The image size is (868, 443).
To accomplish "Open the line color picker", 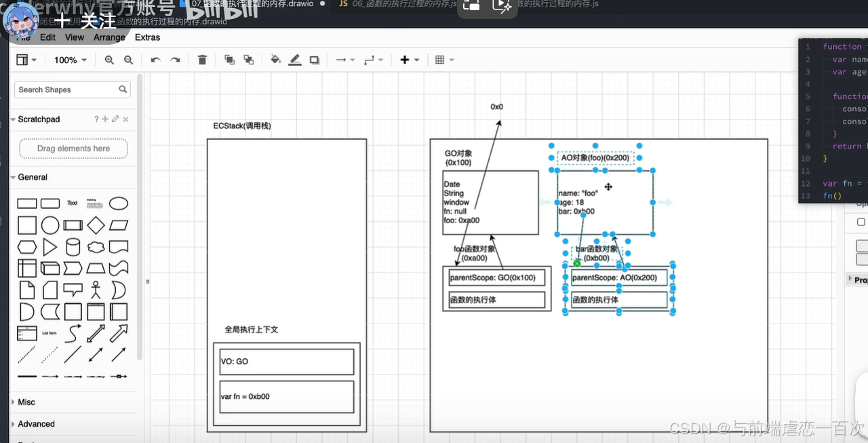I will (x=295, y=60).
